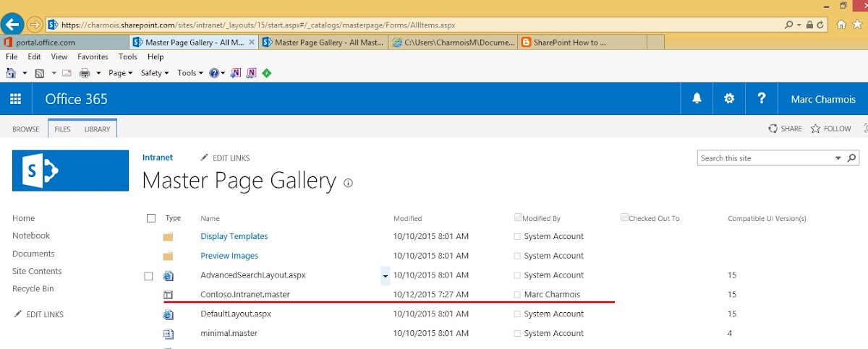Click the info icon next to Master Page Gallery
Viewport: 868px width, 349px height.
click(x=349, y=184)
